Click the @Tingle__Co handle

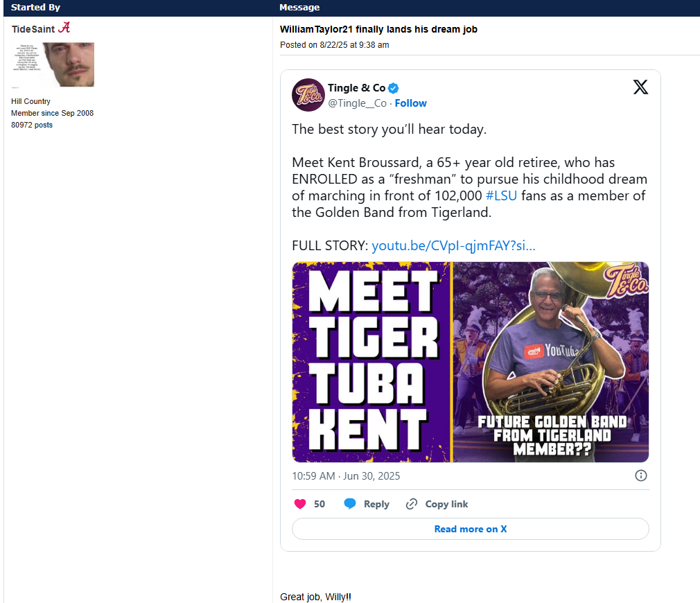pyautogui.click(x=357, y=103)
